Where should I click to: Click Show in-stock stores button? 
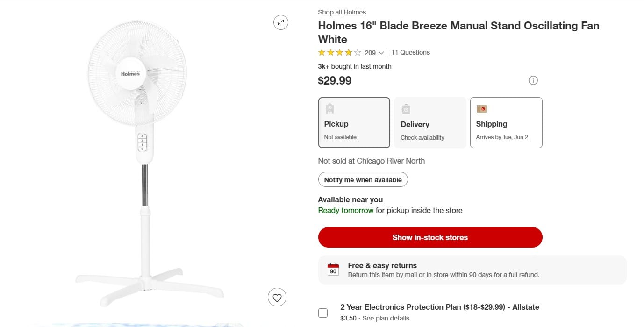pyautogui.click(x=430, y=237)
